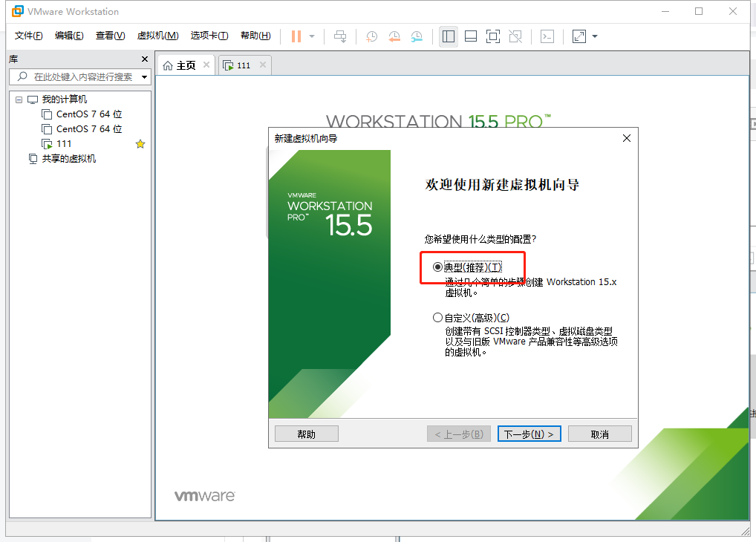This screenshot has height=542, width=756.
Task: Open the 编辑(E) menu
Action: click(x=69, y=36)
